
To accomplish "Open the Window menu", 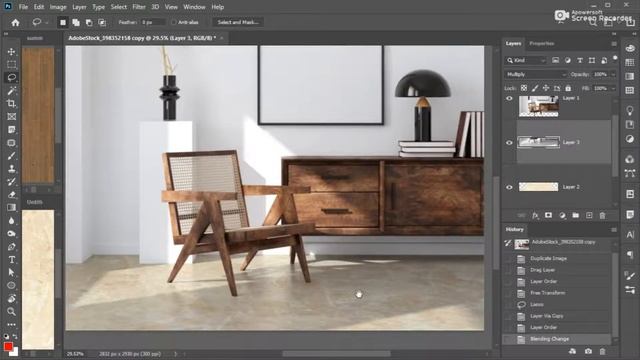I will click(x=194, y=7).
